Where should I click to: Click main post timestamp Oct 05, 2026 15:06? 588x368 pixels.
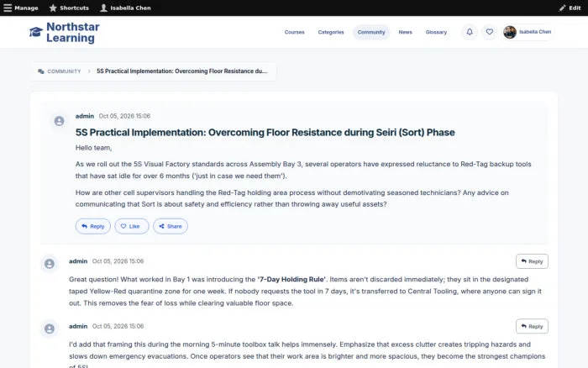tap(124, 116)
